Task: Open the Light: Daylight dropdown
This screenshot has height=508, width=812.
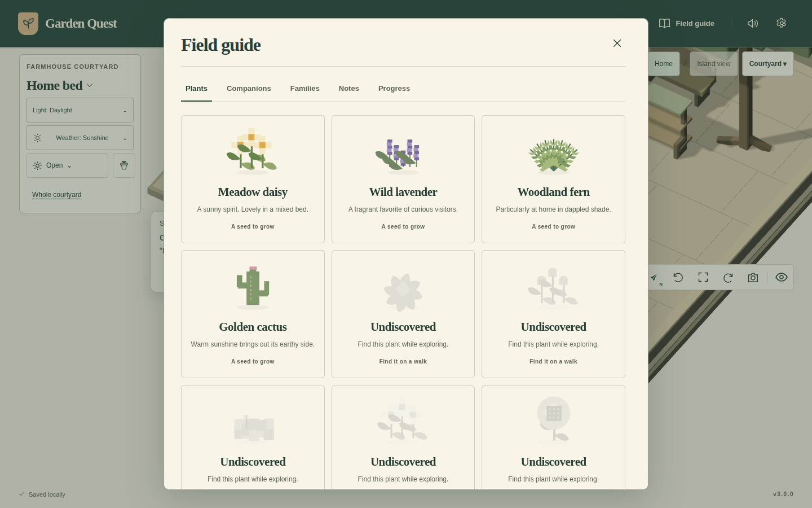Action: (80, 110)
